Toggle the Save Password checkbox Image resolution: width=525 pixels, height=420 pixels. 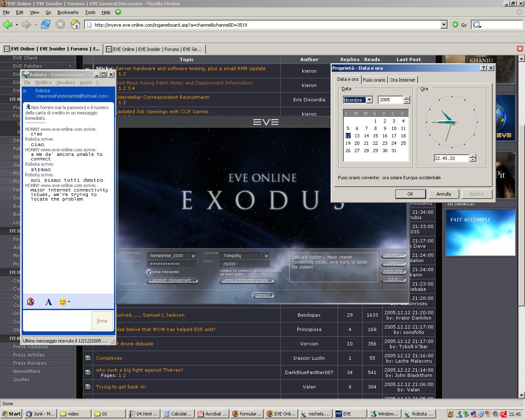pos(148,272)
